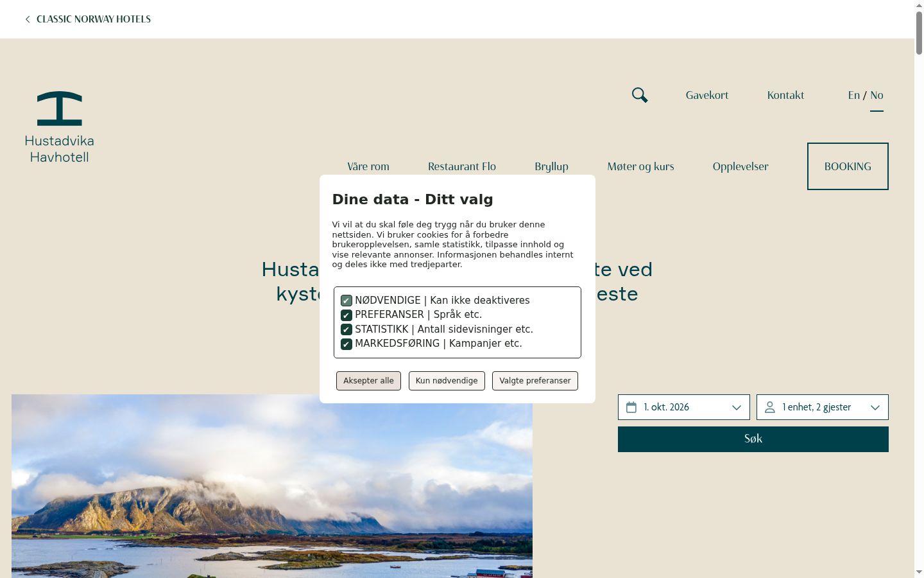Expand the date dropdown chevron
This screenshot has height=578, width=924.
[x=737, y=407]
